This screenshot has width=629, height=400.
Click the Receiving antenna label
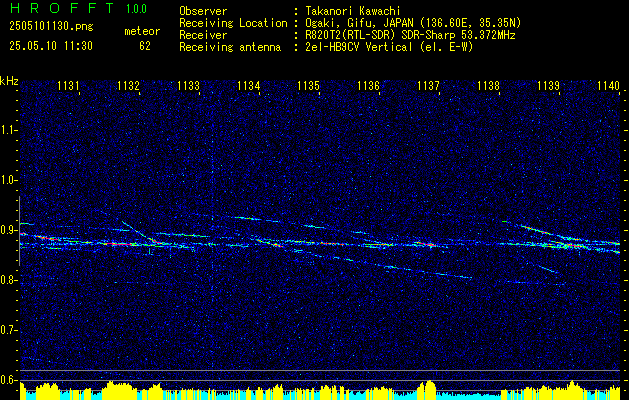click(230, 47)
